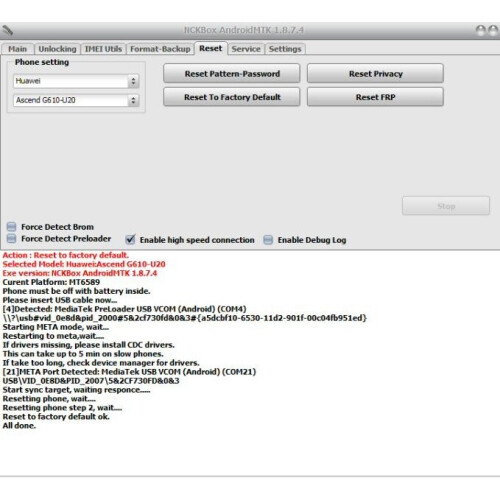This screenshot has width=500, height=500.
Task: Click log line starting '[21]META Port Detected'
Action: coord(129,372)
